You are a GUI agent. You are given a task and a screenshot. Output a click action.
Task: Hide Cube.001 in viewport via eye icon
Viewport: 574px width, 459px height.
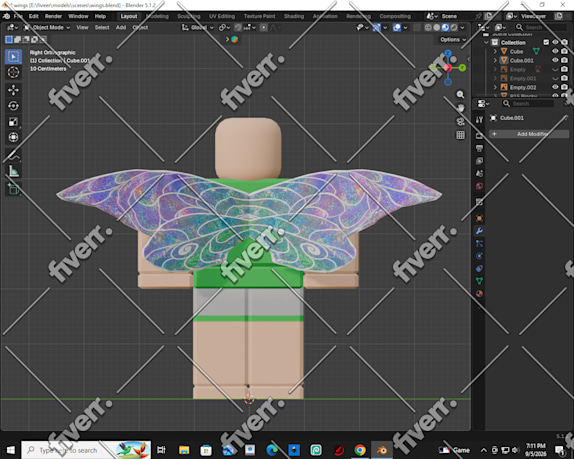555,60
